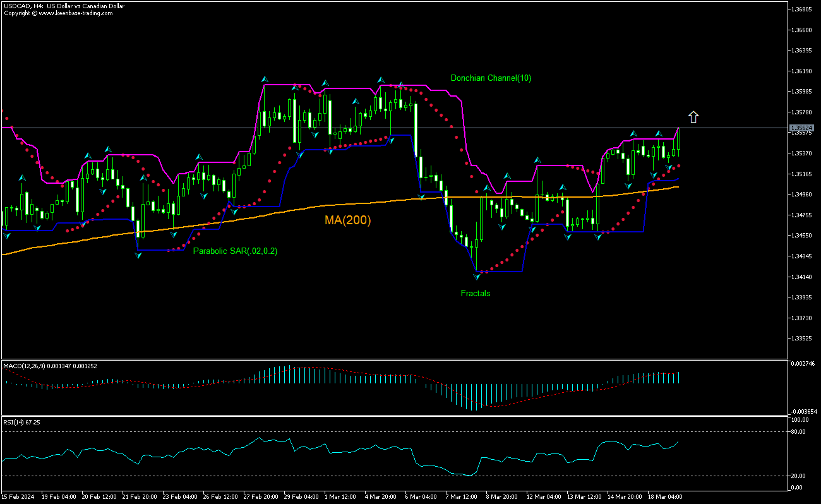Select the Parabolic SAR(.02,0.2) label
This screenshot has width=821, height=504.
pyautogui.click(x=236, y=251)
